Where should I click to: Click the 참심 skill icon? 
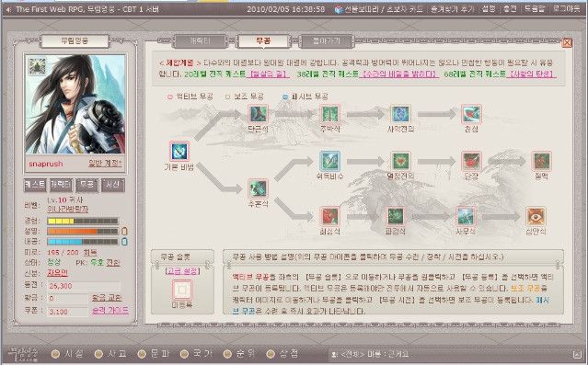point(471,114)
